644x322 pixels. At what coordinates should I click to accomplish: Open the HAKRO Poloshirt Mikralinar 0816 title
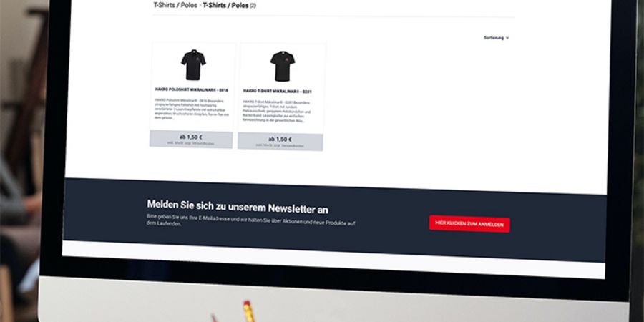tap(191, 89)
